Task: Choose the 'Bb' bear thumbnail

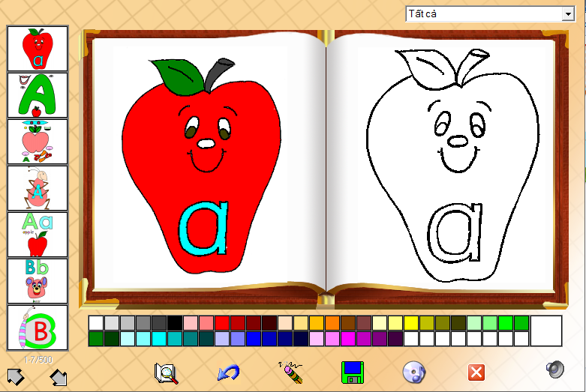Action: 38,281
